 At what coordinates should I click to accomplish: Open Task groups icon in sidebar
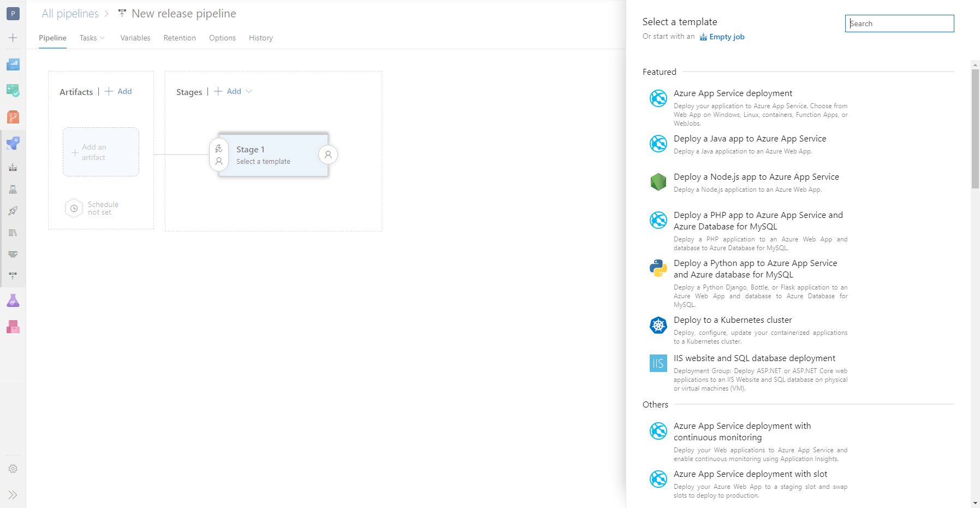[13, 255]
